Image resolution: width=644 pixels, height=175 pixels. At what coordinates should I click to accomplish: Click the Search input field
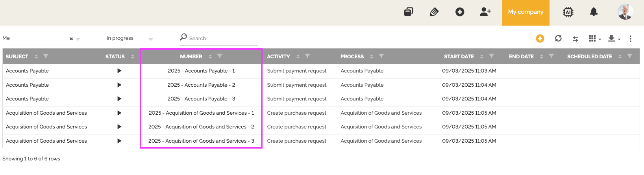(222, 38)
